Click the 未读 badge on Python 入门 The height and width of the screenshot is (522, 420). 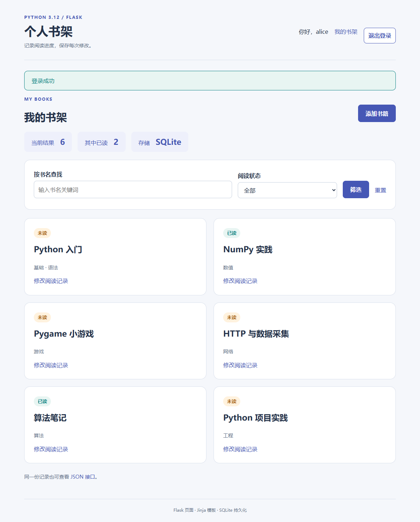pyautogui.click(x=42, y=233)
